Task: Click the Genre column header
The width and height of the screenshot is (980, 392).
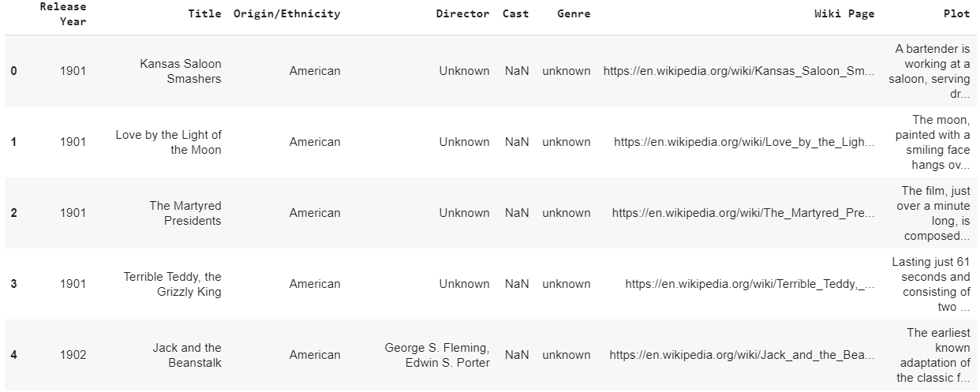Action: (x=573, y=14)
